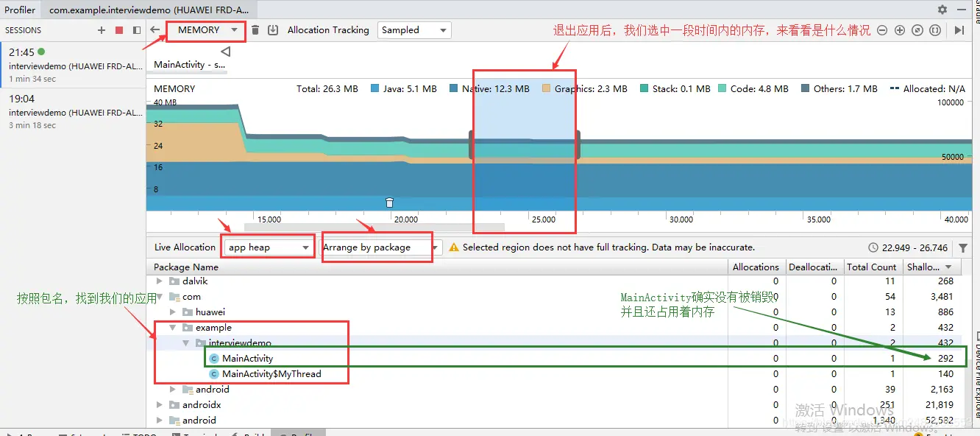Collapse the example package node
The image size is (980, 436).
tap(173, 328)
